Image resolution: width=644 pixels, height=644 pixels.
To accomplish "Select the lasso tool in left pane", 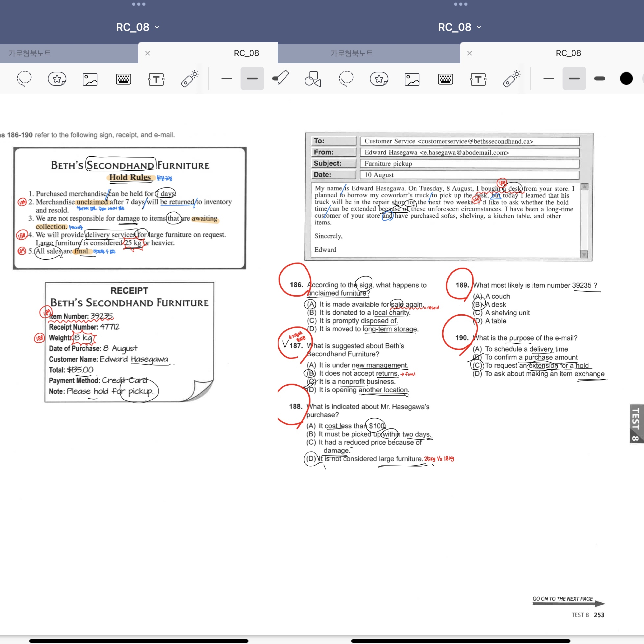I will [x=24, y=79].
